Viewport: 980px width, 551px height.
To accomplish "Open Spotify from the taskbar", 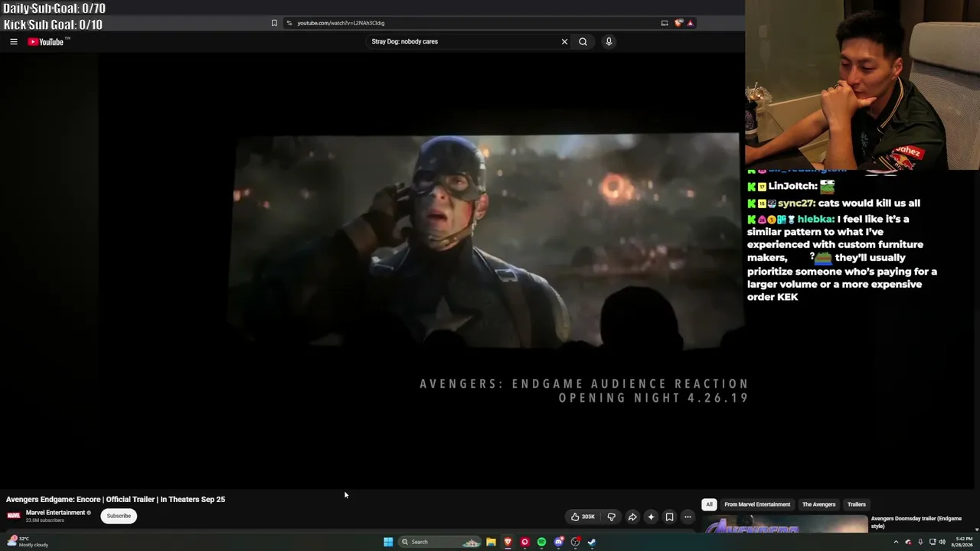I will pyautogui.click(x=541, y=542).
